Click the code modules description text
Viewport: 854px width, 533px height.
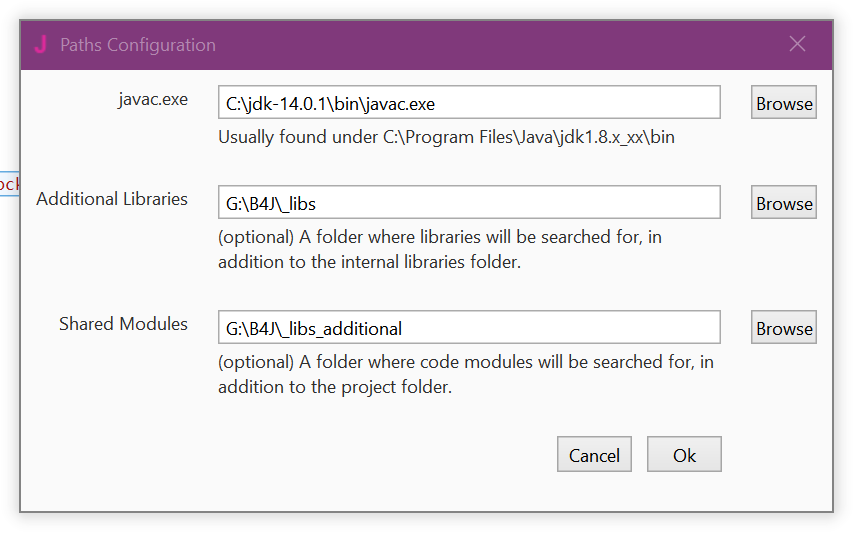[465, 374]
